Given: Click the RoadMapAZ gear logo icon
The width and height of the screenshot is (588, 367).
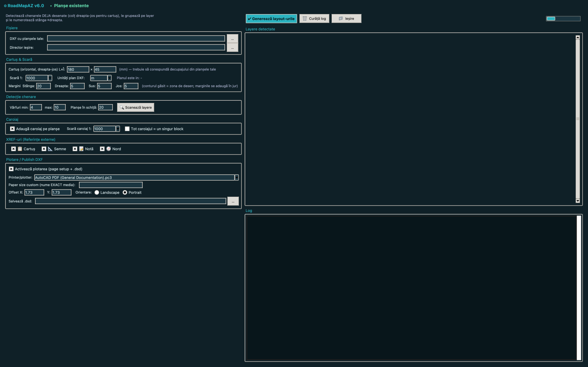Looking at the screenshot, I should (5, 6).
